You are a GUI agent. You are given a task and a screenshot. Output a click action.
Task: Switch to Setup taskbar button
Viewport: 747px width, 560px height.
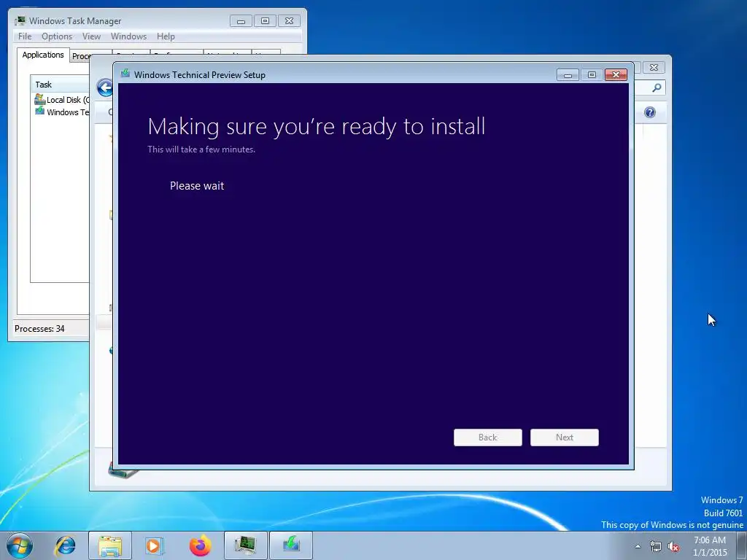pyautogui.click(x=291, y=545)
